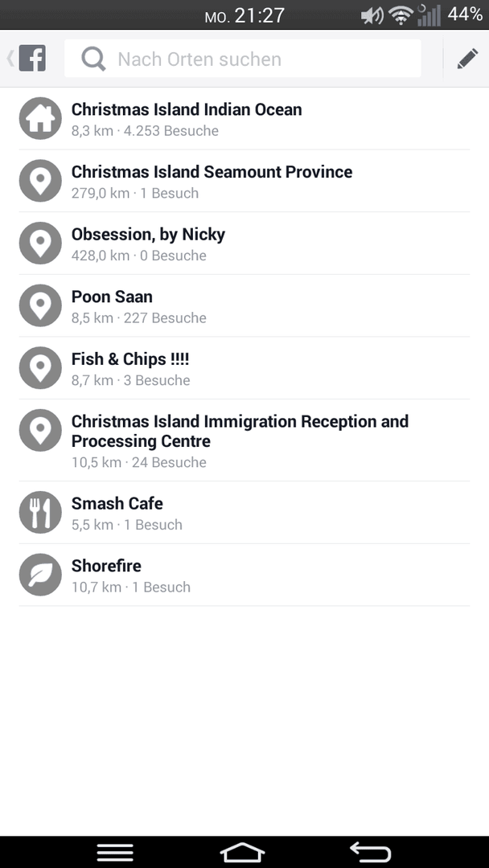Tap the Android home button
The image size is (489, 868).
243,853
